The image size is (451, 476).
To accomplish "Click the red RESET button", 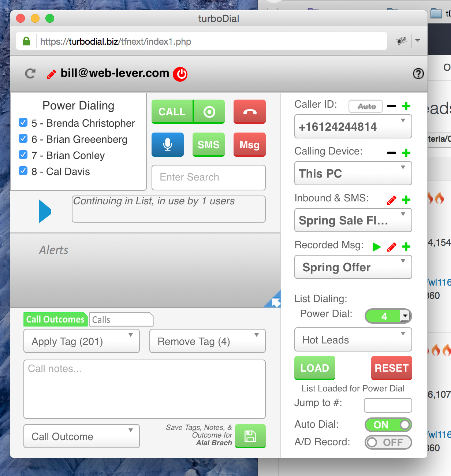I will [x=392, y=368].
